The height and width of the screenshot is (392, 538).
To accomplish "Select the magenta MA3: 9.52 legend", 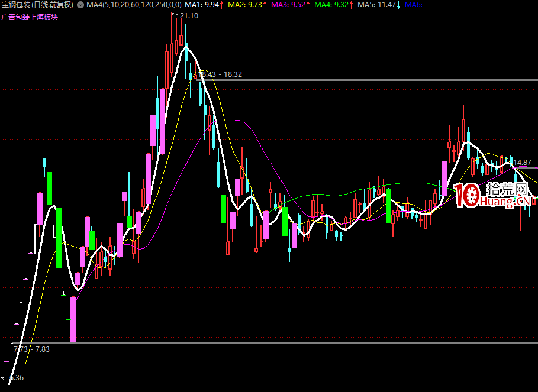I will (290, 5).
